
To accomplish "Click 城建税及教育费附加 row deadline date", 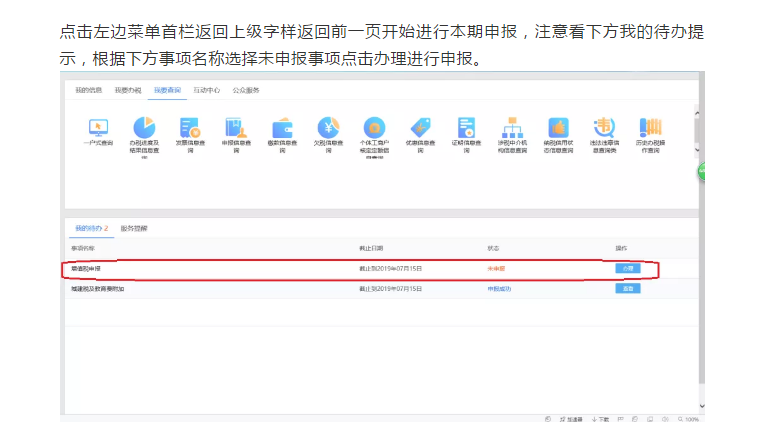I will 390,289.
